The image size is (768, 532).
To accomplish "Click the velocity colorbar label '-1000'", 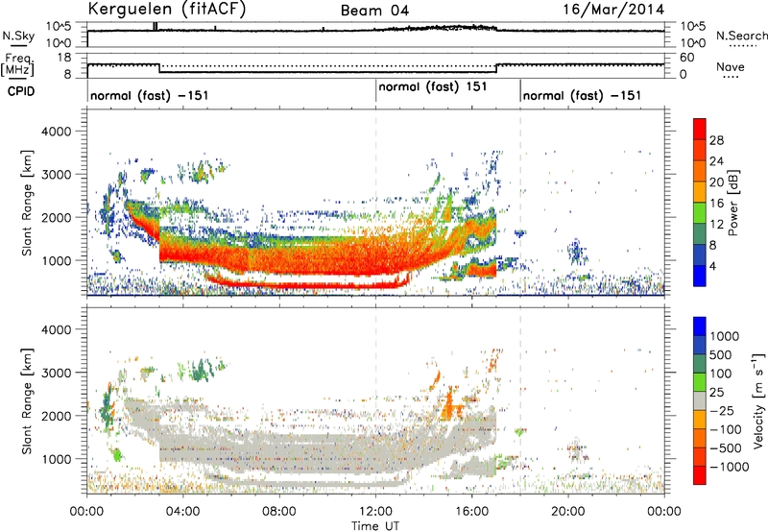I will [x=730, y=467].
